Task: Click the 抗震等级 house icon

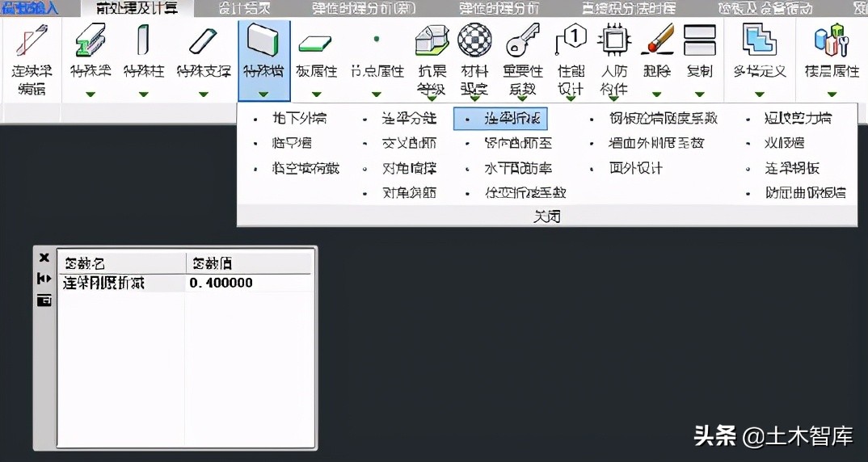Action: (432, 40)
